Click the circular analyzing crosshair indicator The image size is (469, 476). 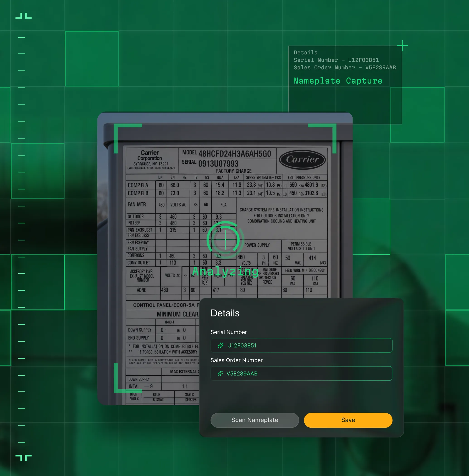click(x=225, y=240)
